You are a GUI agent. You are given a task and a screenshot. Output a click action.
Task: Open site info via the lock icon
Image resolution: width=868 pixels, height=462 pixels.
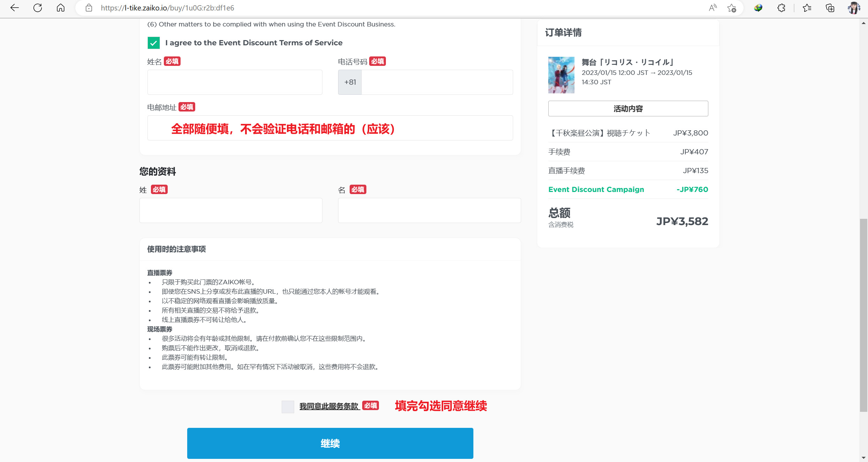tap(89, 8)
